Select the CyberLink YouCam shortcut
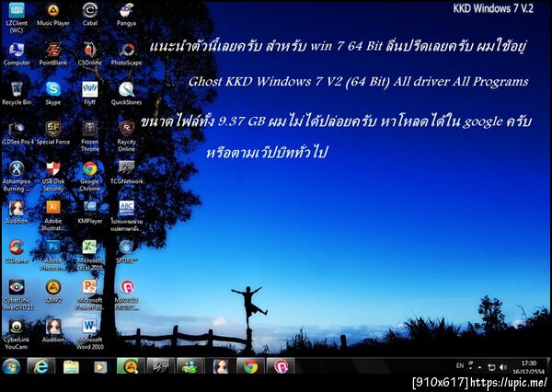The height and width of the screenshot is (392, 552). (x=17, y=335)
